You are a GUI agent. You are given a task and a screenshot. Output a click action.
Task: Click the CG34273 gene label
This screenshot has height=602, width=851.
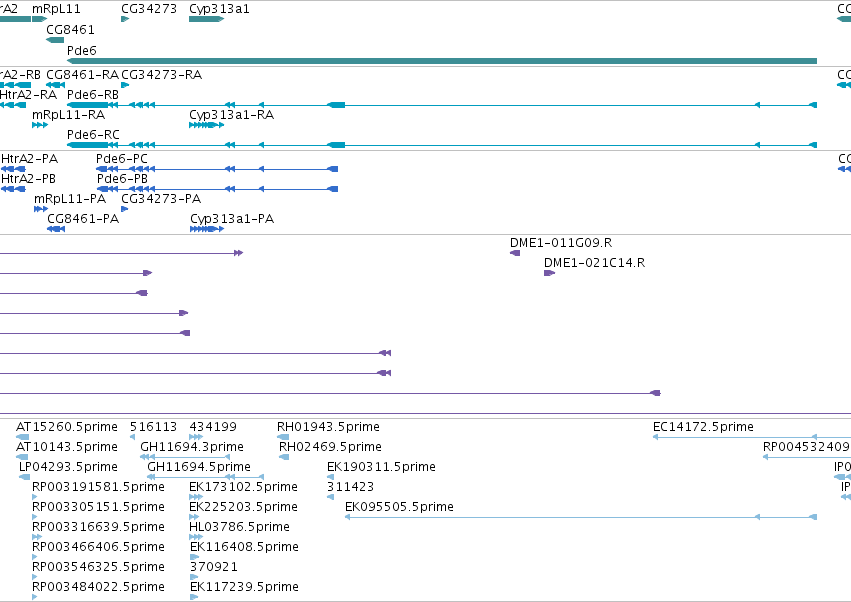(x=149, y=9)
